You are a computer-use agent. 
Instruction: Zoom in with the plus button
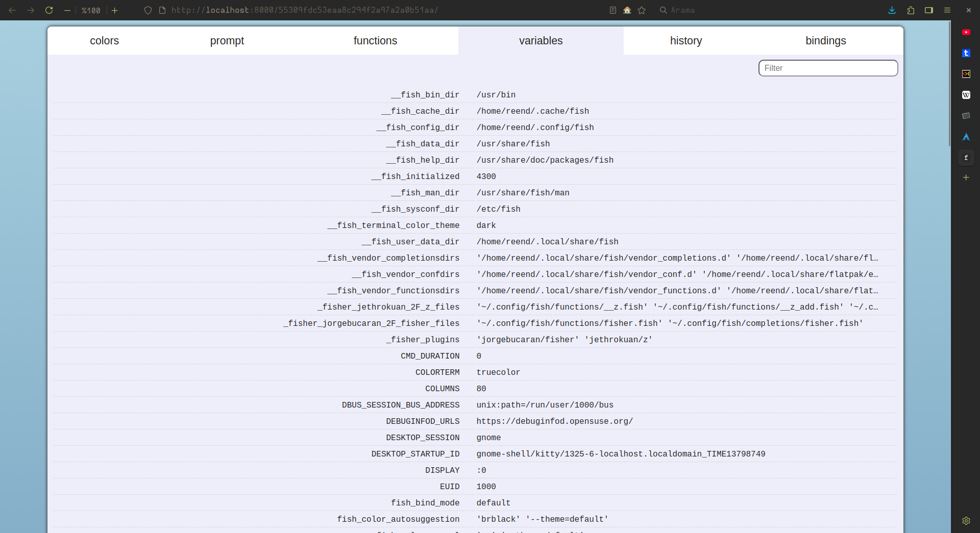click(x=115, y=10)
